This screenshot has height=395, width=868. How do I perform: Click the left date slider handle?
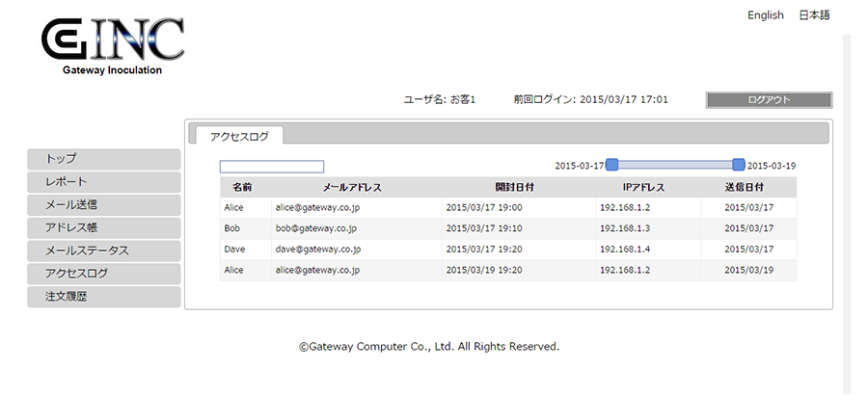[611, 165]
